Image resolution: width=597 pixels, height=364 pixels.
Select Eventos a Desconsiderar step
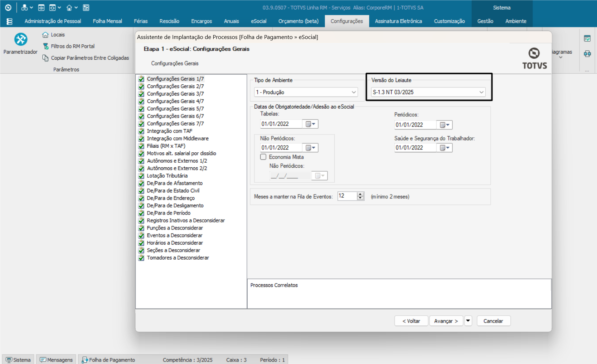(175, 235)
